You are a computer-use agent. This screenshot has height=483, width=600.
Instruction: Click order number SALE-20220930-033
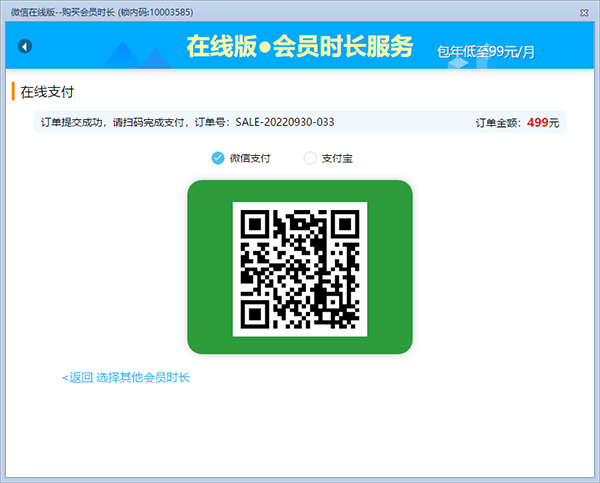click(285, 122)
